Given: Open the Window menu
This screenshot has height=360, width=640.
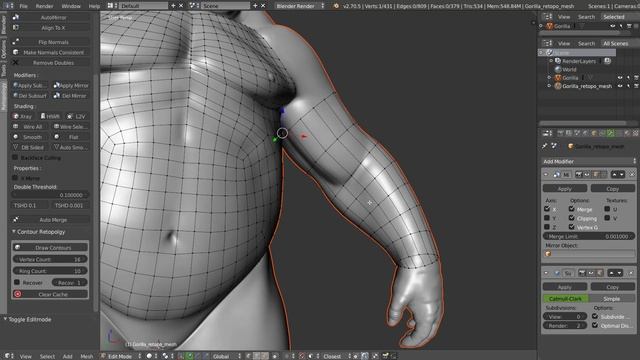Looking at the screenshot, I should click(71, 6).
